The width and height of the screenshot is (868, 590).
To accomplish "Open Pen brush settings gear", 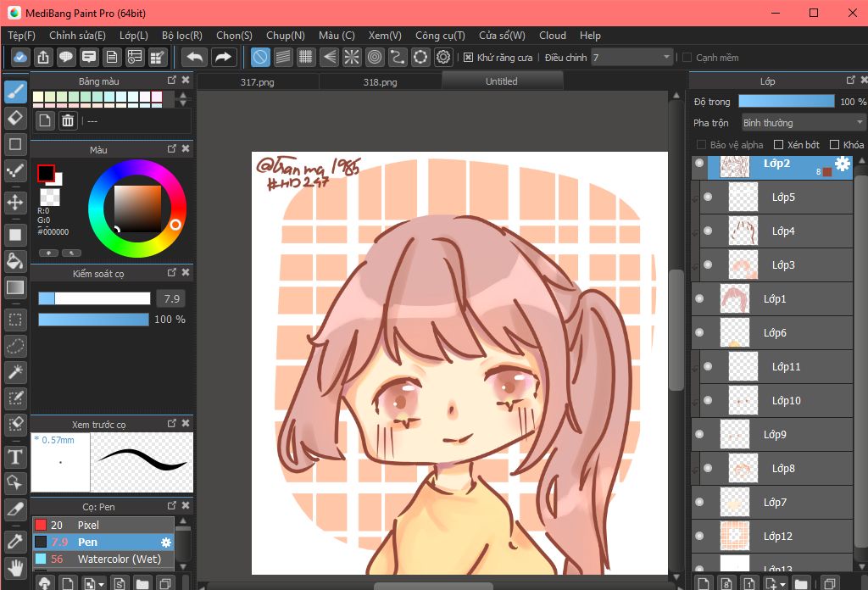I will point(165,543).
